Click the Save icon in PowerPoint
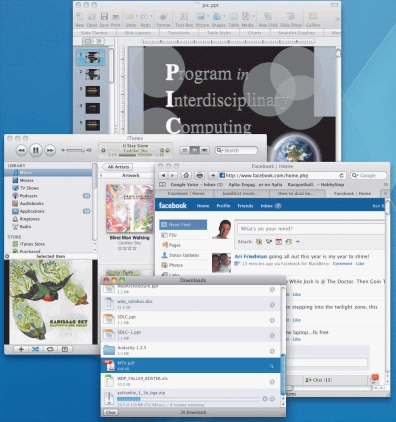Image resolution: width=396 pixels, height=422 pixels. tap(104, 16)
